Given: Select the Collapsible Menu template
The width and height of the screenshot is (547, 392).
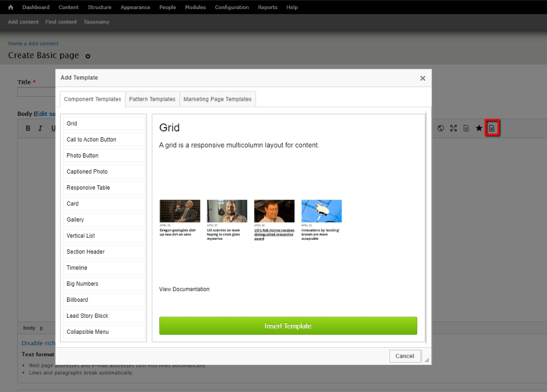Looking at the screenshot, I should (104, 332).
